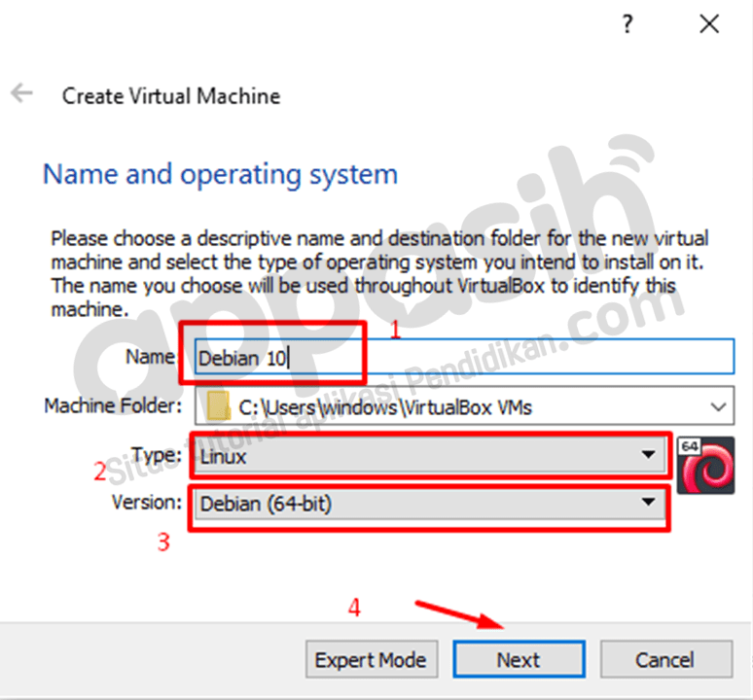Close the Create Virtual Machine dialog
Image resolution: width=753 pixels, height=700 pixels.
coord(709,23)
